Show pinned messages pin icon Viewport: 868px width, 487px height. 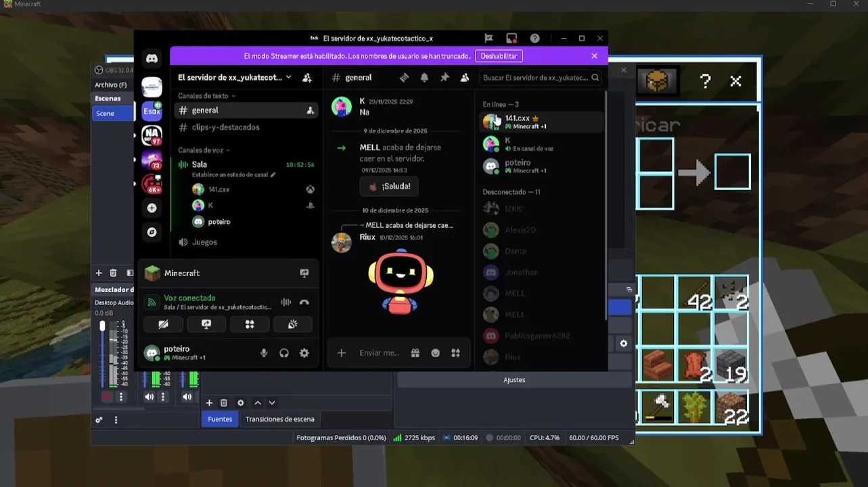[x=444, y=78]
